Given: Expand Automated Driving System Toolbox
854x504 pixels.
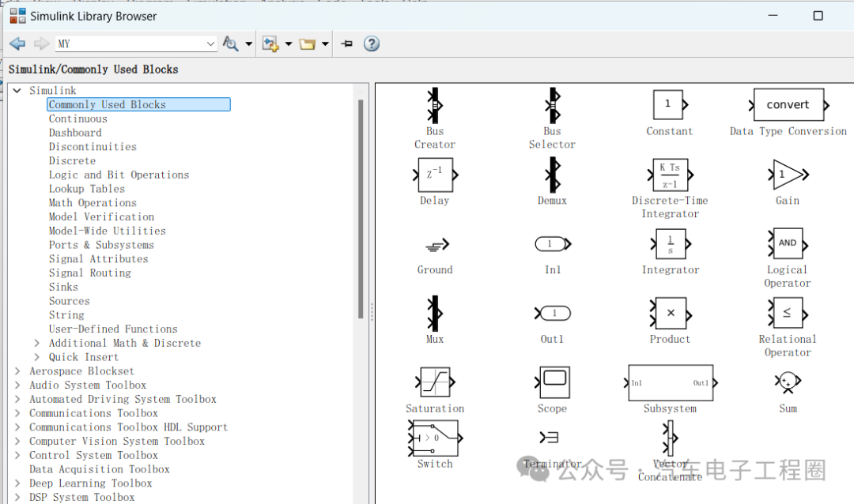Looking at the screenshot, I should pos(17,400).
